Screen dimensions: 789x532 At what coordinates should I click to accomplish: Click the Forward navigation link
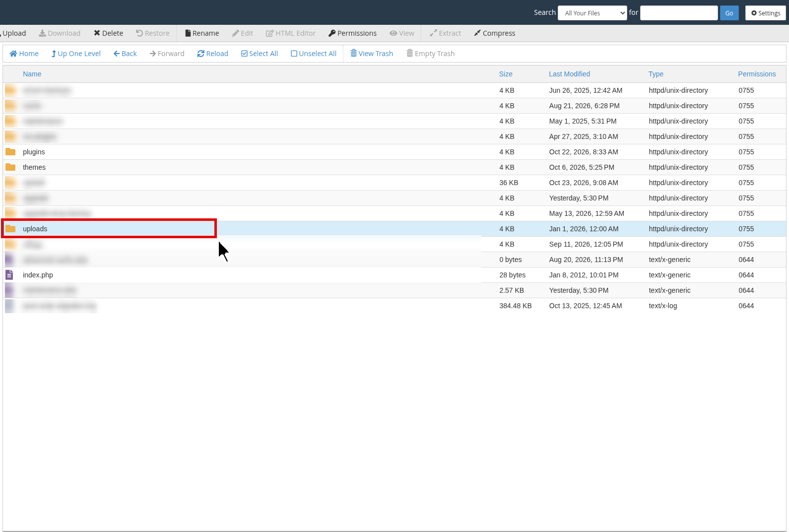pyautogui.click(x=167, y=54)
